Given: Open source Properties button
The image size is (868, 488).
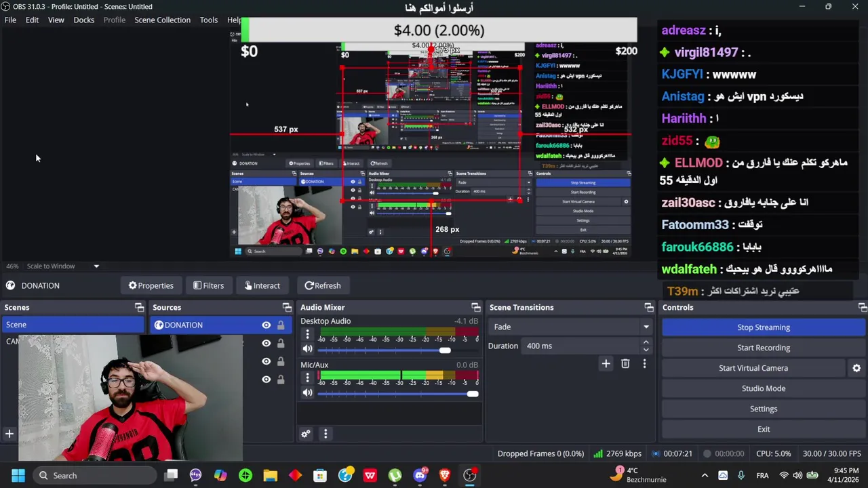Looking at the screenshot, I should 151,286.
